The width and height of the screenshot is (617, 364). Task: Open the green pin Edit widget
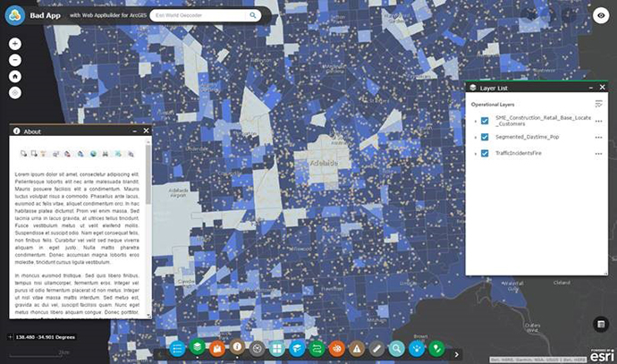pos(436,349)
